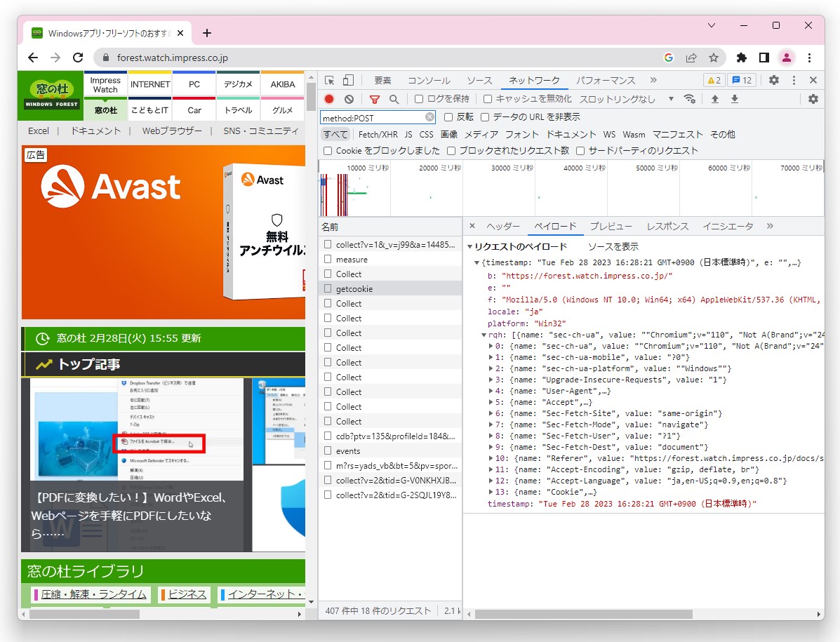Open network panel settings gear
The image size is (840, 642).
tap(813, 99)
